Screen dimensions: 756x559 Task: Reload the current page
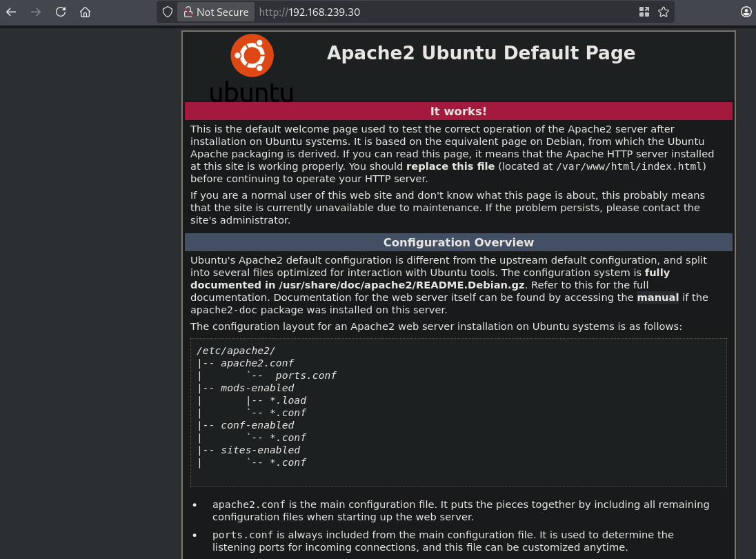[x=60, y=12]
